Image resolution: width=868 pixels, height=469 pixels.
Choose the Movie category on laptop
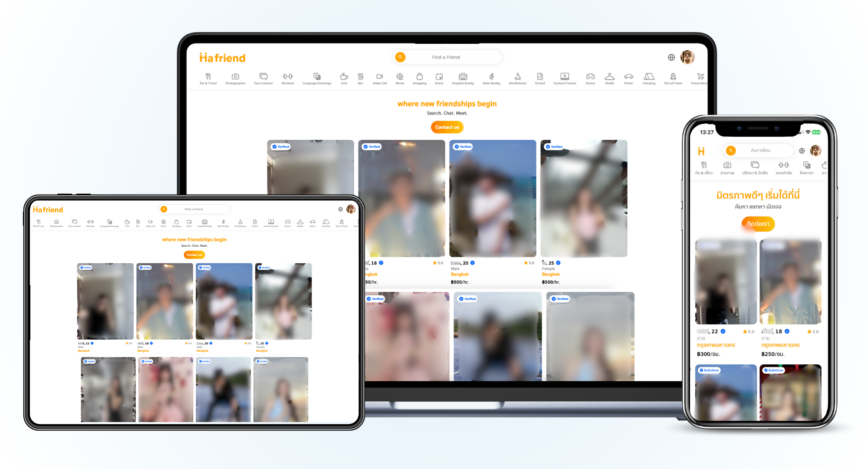point(400,79)
